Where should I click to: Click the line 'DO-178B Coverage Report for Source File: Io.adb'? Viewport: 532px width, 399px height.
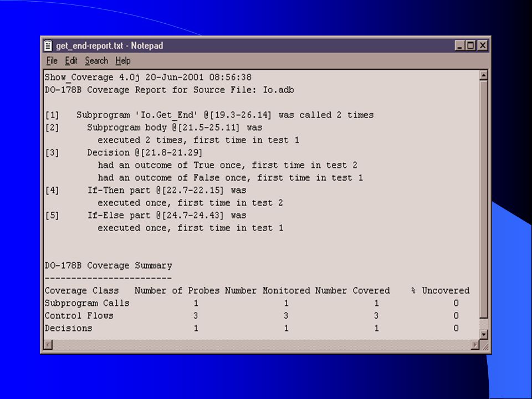coord(170,90)
